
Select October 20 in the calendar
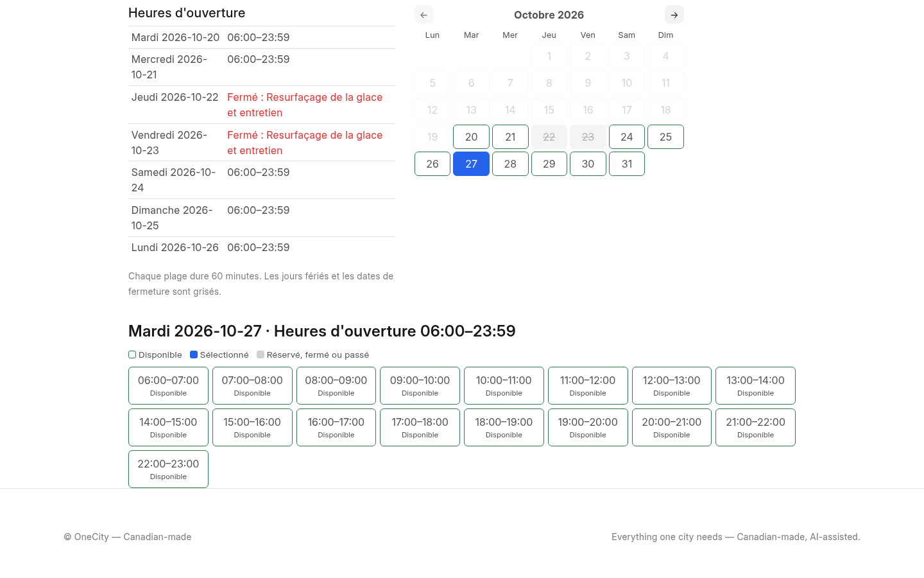pos(471,137)
